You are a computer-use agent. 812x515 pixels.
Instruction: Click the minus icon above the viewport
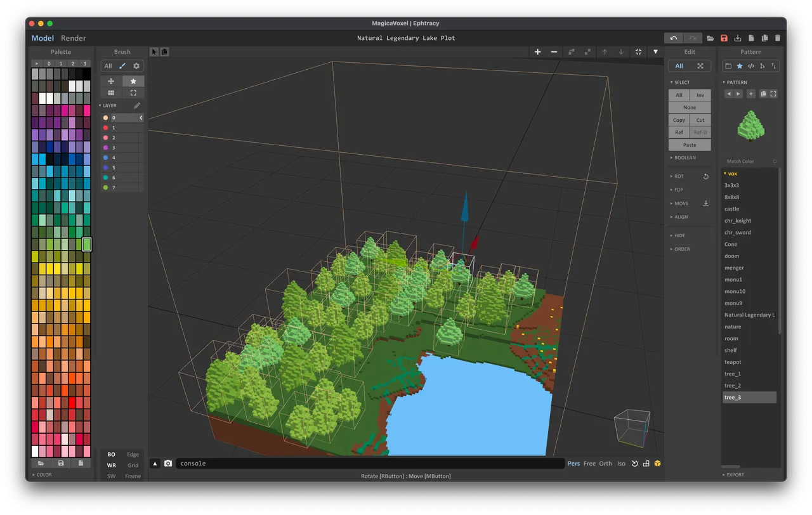pos(554,52)
